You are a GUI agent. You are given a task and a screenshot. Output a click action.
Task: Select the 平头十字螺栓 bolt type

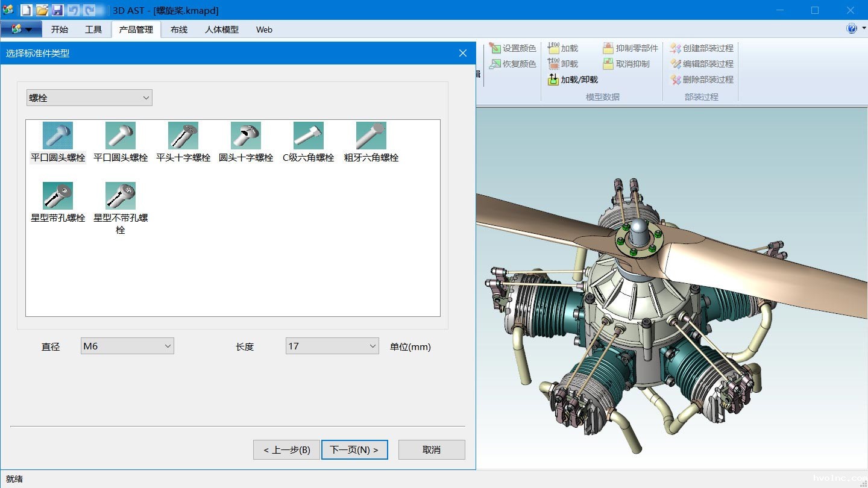pyautogui.click(x=183, y=136)
